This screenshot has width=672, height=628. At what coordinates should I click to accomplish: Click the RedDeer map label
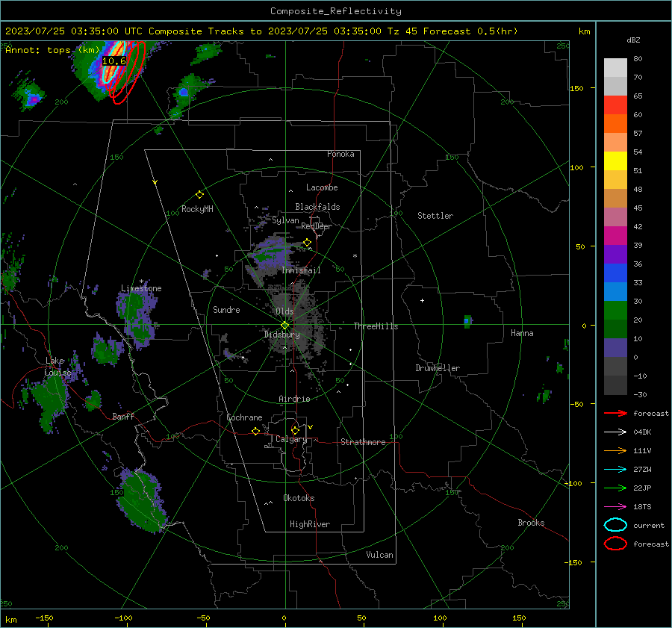(x=317, y=226)
